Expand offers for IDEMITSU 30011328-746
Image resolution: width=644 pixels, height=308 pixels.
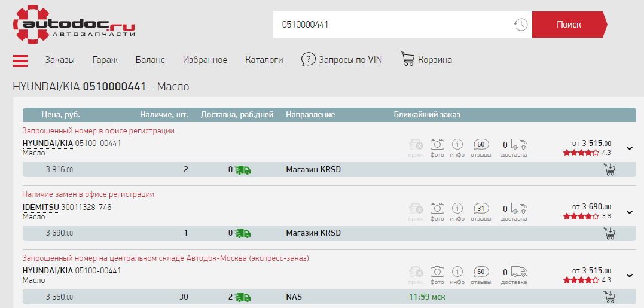point(630,212)
